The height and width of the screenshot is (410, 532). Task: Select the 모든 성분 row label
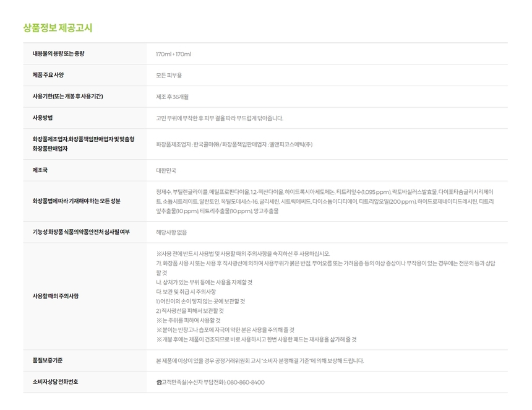pyautogui.click(x=76, y=201)
